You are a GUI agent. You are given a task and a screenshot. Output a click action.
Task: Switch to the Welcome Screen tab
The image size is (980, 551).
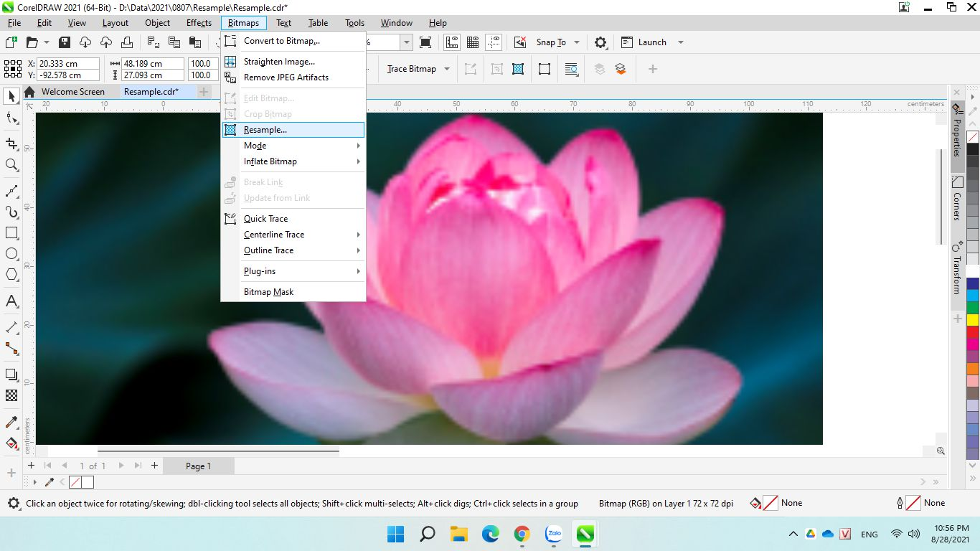[x=72, y=92]
